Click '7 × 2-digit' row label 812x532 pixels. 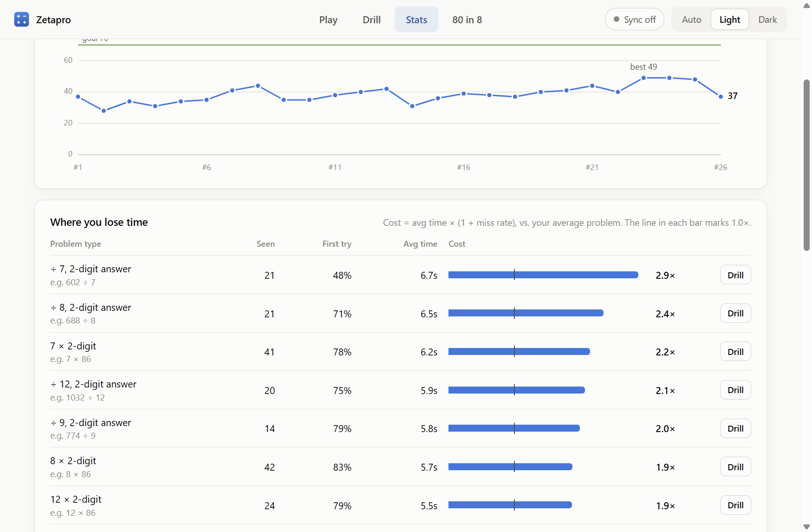click(x=73, y=346)
